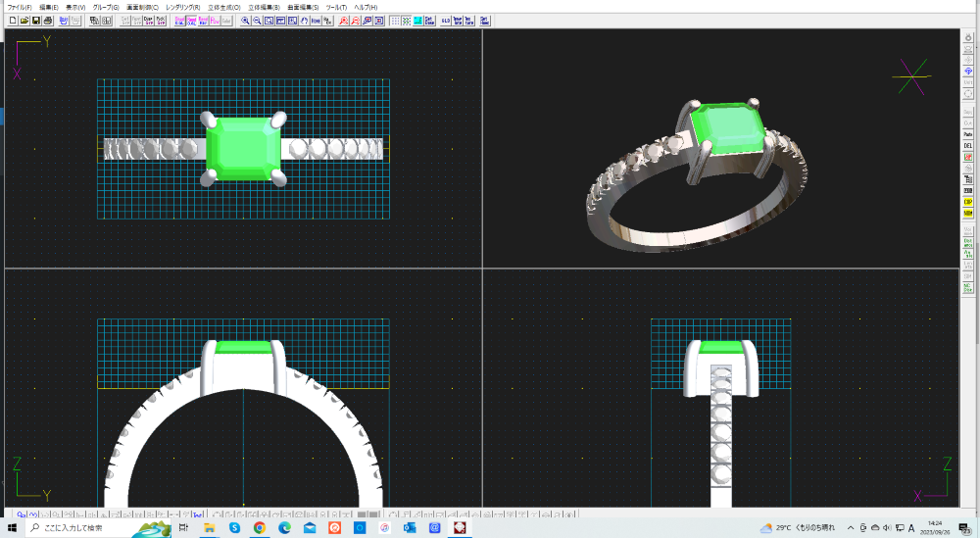Click the Paste button in right toolbar
This screenshot has width=980, height=538.
tap(968, 133)
